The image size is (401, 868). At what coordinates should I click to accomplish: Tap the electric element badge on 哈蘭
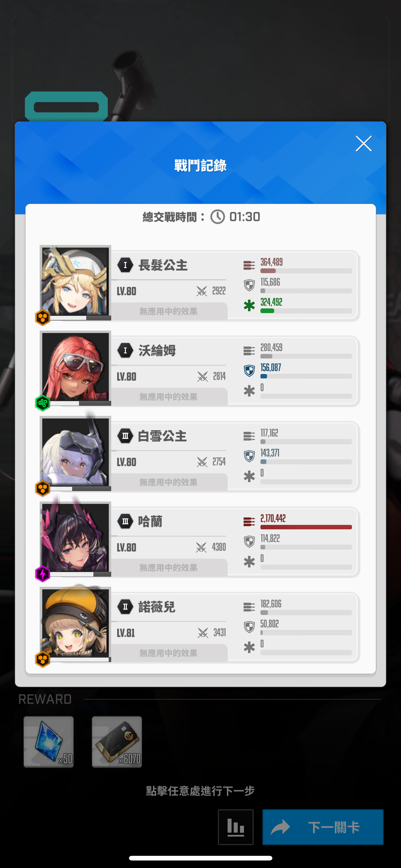tap(43, 573)
